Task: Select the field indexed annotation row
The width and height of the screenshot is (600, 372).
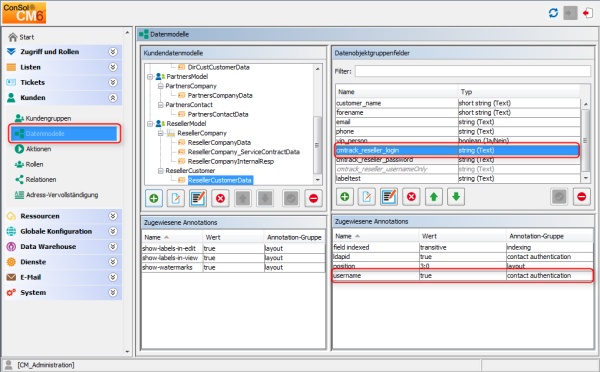Action: (463, 247)
